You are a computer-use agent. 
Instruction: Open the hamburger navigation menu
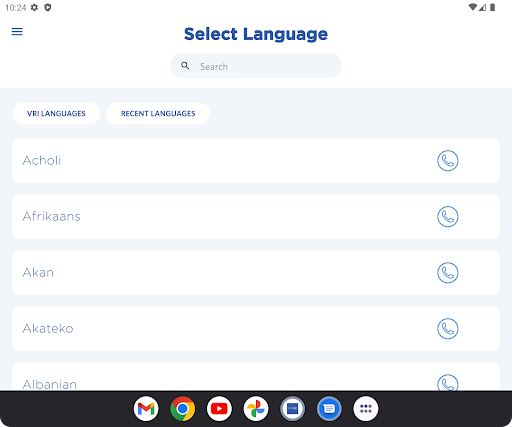pos(17,32)
